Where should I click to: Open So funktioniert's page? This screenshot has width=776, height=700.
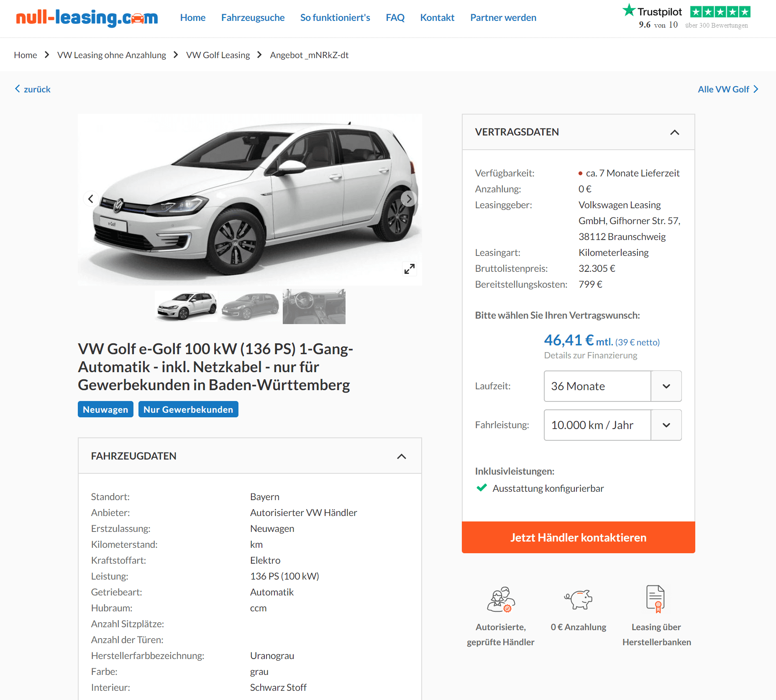(335, 18)
